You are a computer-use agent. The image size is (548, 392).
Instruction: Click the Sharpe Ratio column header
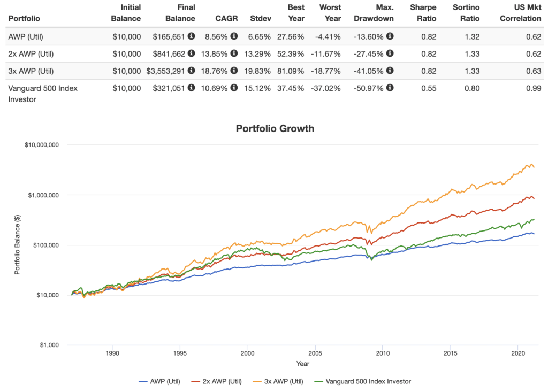pyautogui.click(x=423, y=13)
